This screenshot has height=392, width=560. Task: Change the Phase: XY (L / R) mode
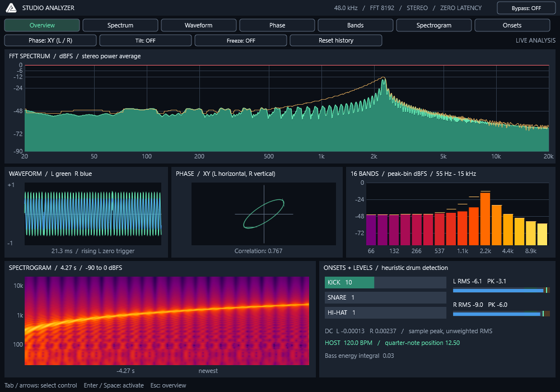tap(50, 40)
